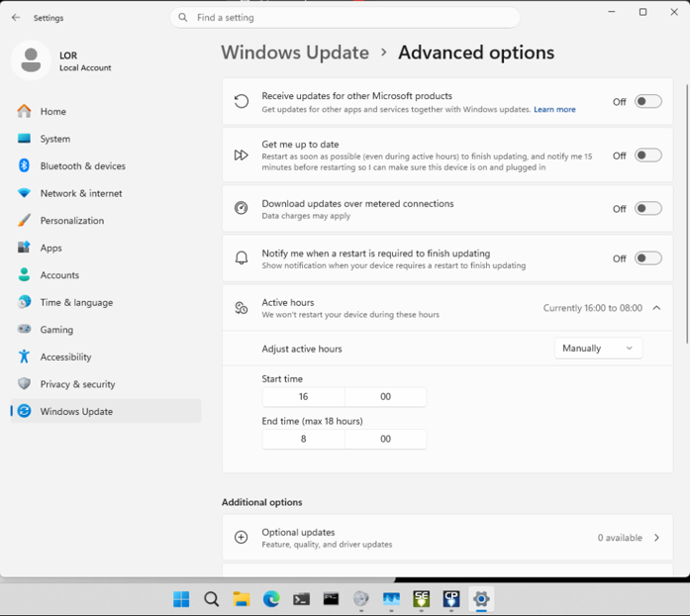690x616 pixels.
Task: Click the meter icon beside metered connections
Action: click(x=242, y=208)
